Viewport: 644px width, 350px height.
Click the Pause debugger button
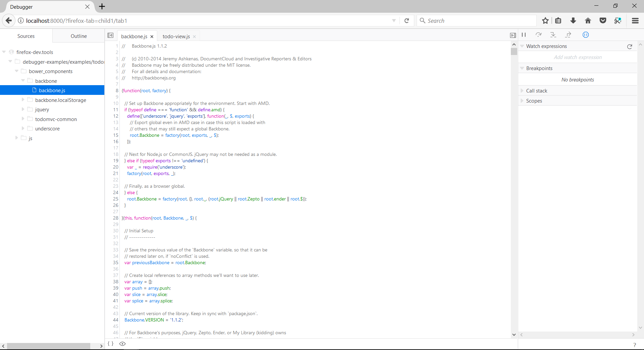(x=524, y=35)
